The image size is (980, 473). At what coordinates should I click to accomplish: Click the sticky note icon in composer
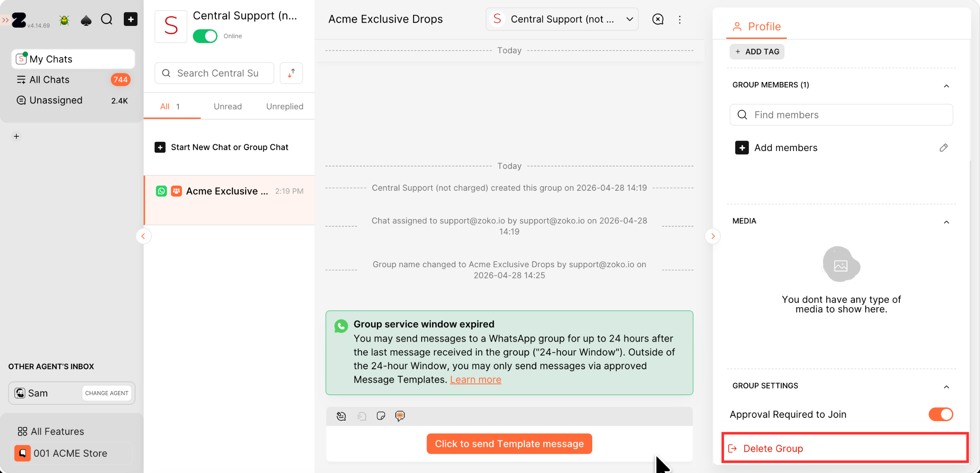click(381, 416)
